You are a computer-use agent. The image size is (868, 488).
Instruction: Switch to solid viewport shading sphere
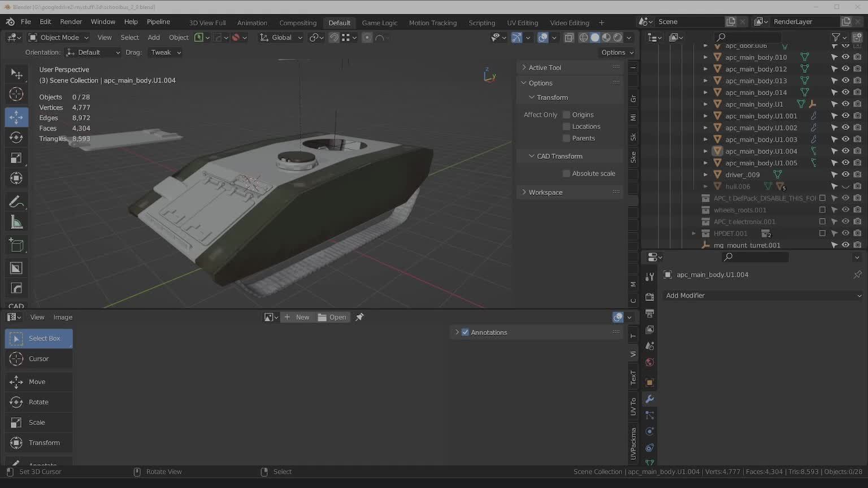click(595, 37)
